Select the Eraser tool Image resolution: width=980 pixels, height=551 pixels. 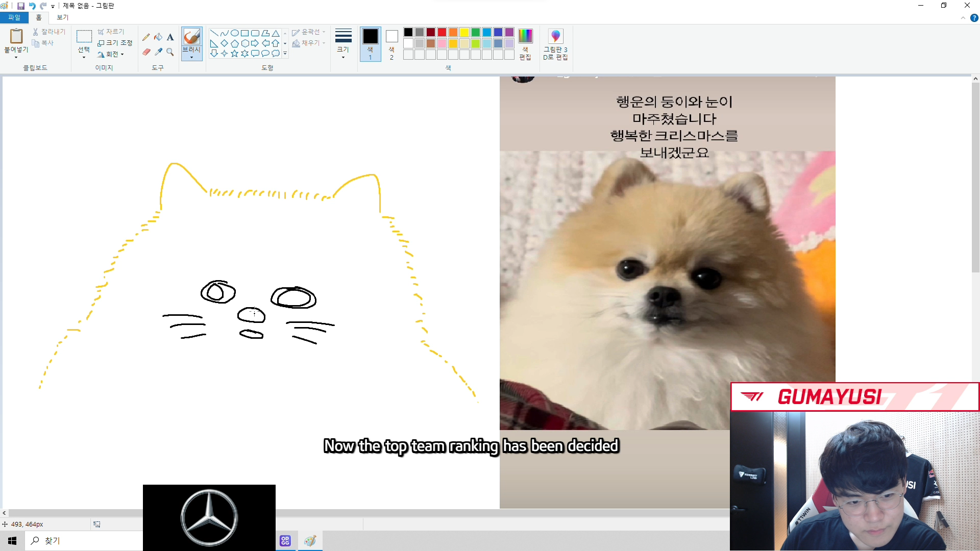146,52
